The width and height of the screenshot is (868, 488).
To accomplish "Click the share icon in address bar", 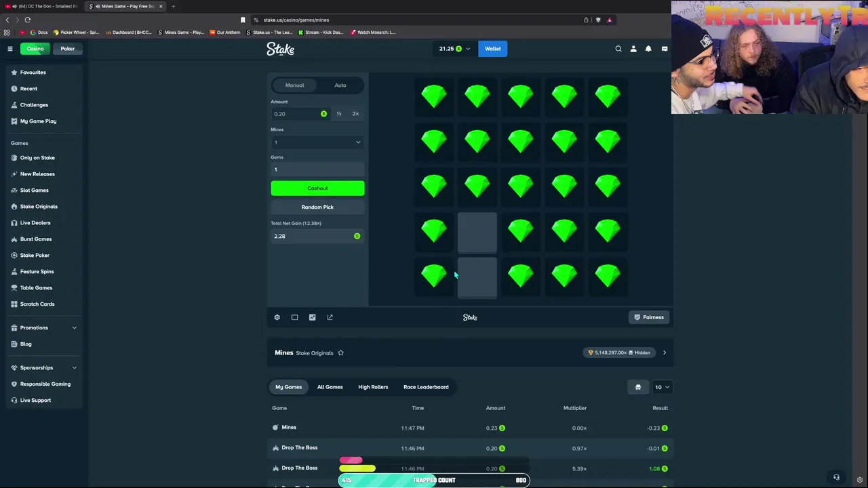I will coord(586,20).
